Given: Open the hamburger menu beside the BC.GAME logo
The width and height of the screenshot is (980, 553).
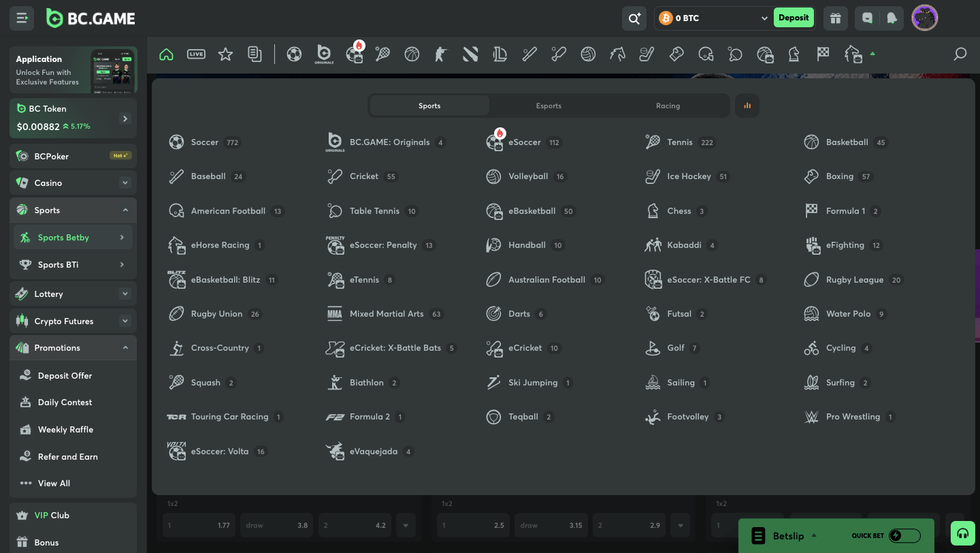Looking at the screenshot, I should pos(22,18).
